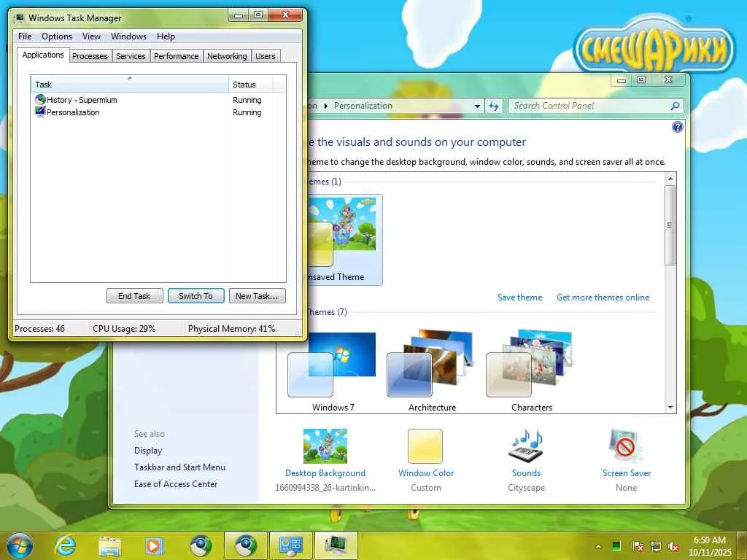Open Desktop Background settings icon
Image resolution: width=747 pixels, height=560 pixels.
[x=325, y=446]
